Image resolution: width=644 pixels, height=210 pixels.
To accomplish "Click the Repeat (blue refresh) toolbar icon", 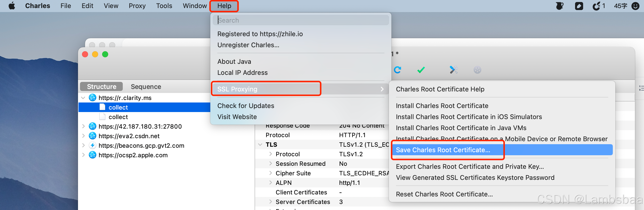I will click(397, 70).
